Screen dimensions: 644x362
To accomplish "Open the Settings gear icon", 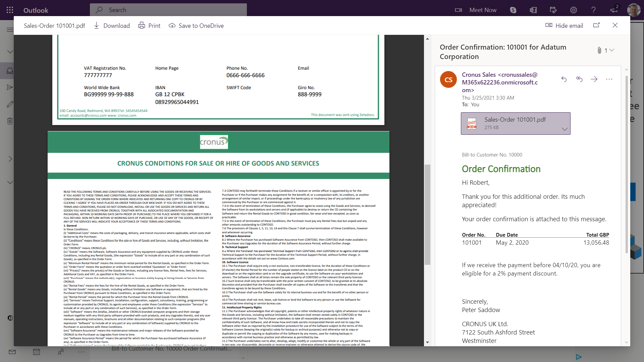I will (x=574, y=10).
